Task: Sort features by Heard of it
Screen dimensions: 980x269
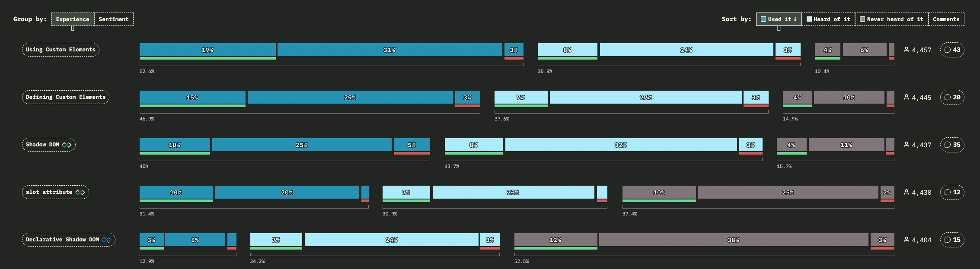Action: [828, 19]
